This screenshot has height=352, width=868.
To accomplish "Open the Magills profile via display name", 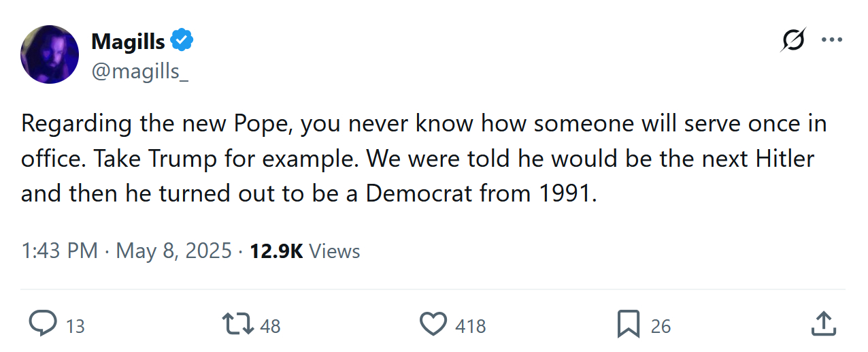I will point(128,42).
